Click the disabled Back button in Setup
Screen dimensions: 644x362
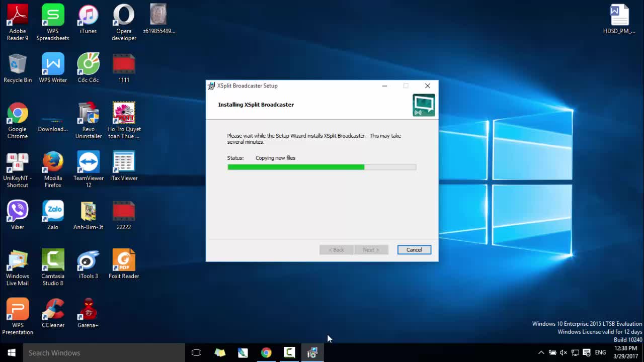click(337, 250)
